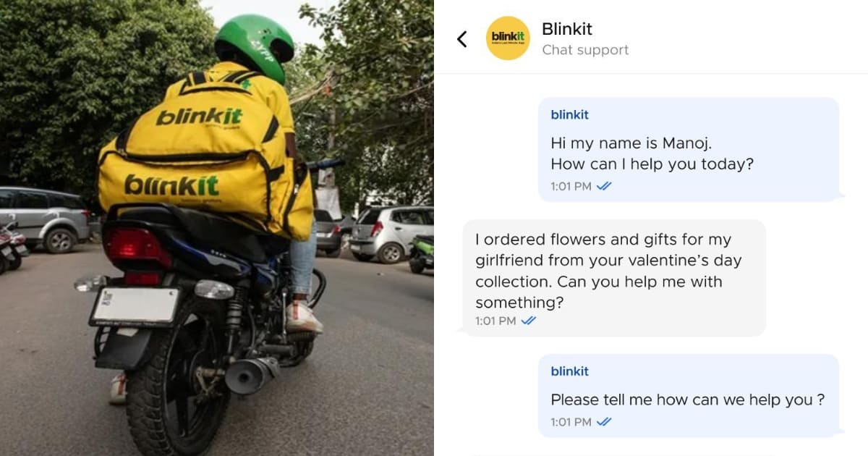The height and width of the screenshot is (456, 868).
Task: Click the 1:01 PM time under the flowers message
Action: [495, 321]
